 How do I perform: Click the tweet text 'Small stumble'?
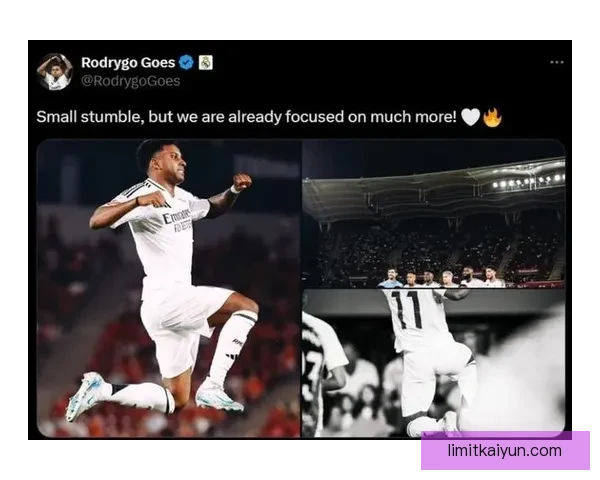coord(90,117)
